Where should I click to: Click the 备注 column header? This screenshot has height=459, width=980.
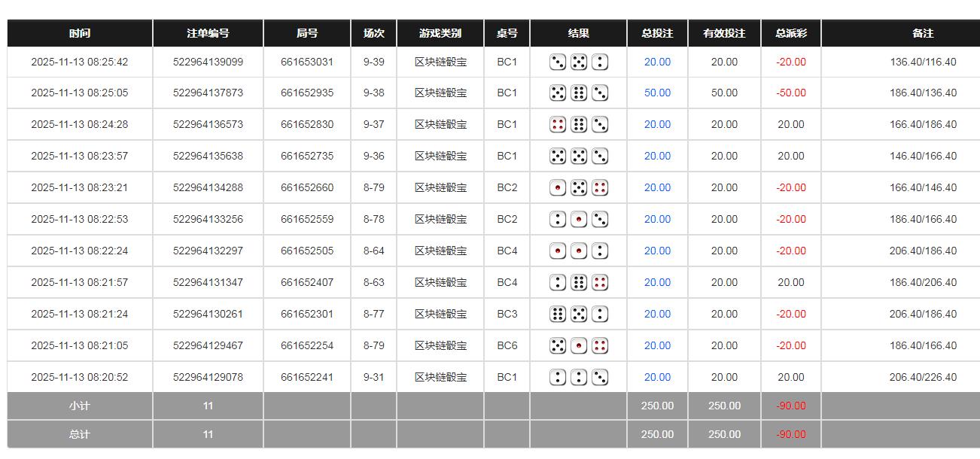click(922, 33)
